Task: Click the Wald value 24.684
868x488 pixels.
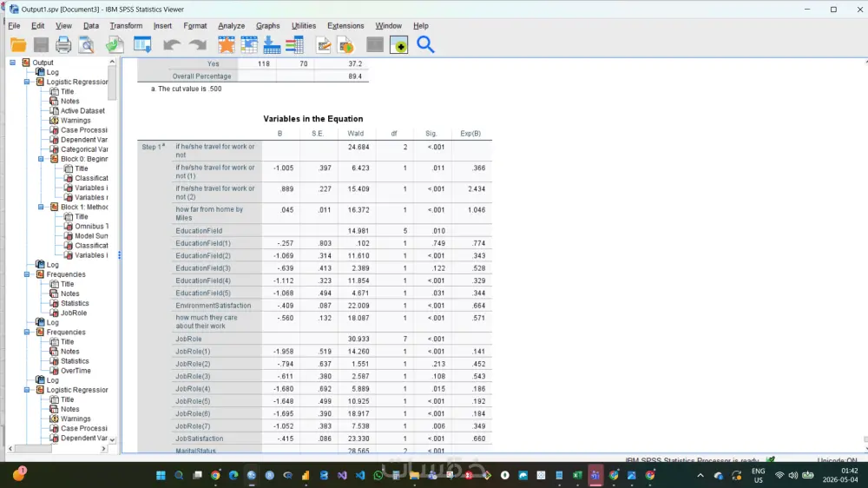Action: (358, 148)
